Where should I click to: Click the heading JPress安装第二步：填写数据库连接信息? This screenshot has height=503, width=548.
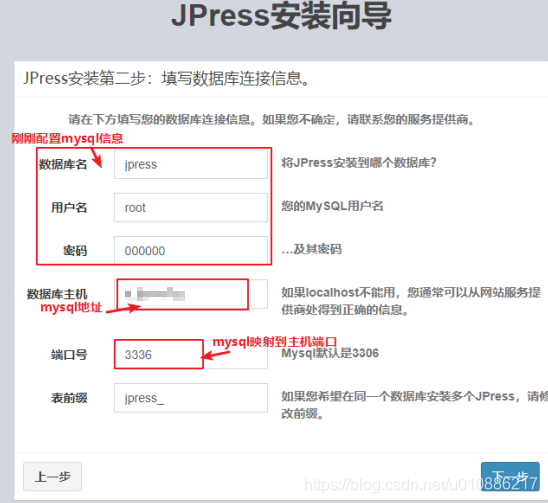coord(166,78)
